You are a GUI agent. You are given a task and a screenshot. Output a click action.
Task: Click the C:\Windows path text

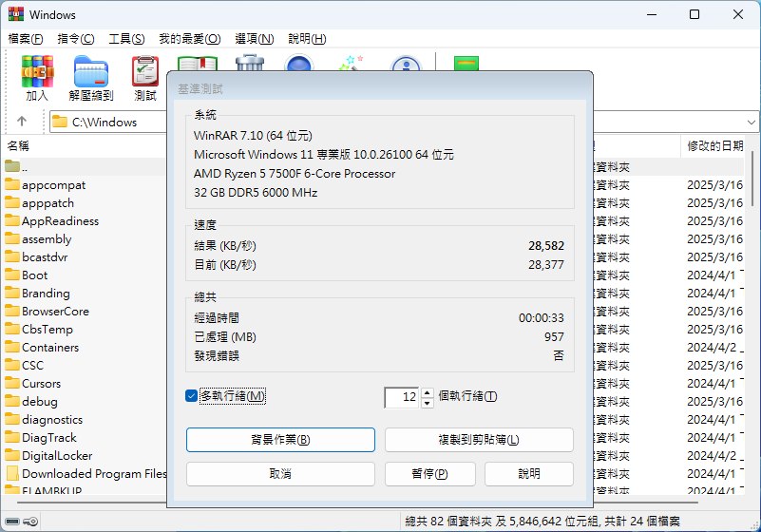(x=105, y=122)
